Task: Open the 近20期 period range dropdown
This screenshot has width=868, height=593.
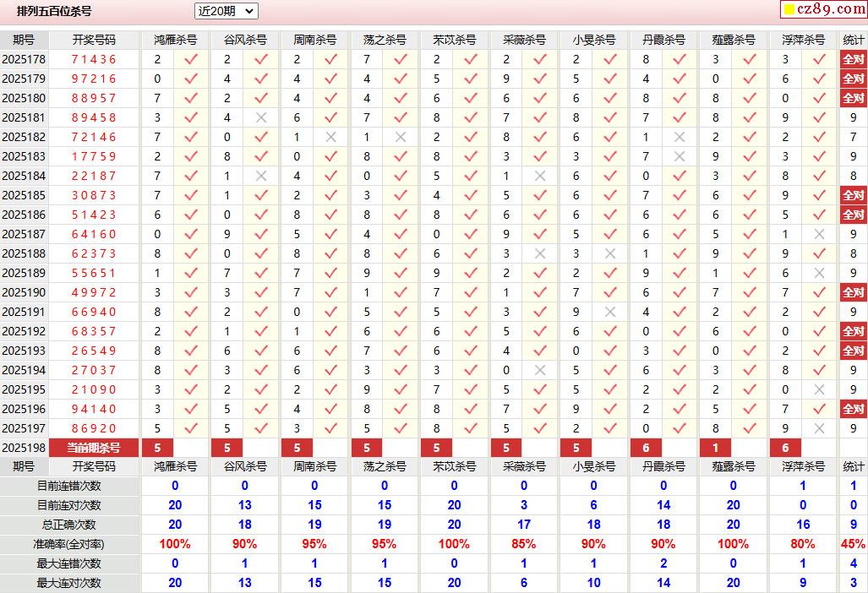Action: pos(226,11)
